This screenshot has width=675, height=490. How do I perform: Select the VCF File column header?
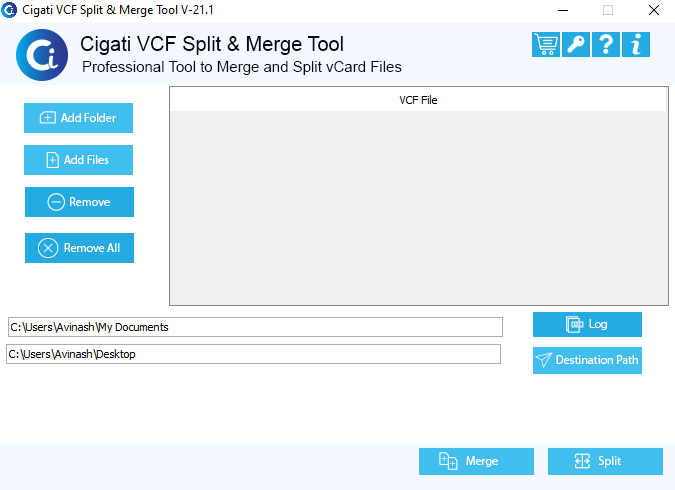pyautogui.click(x=418, y=100)
